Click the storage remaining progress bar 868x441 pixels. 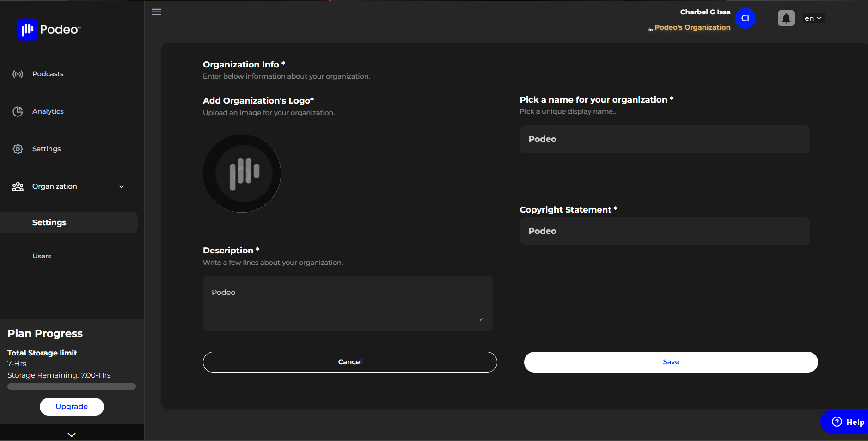click(x=72, y=386)
